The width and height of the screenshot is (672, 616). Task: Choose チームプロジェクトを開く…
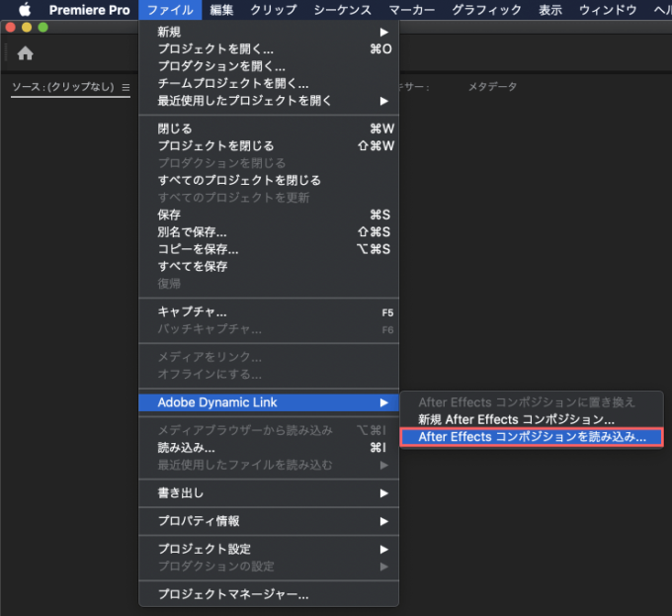click(x=269, y=83)
